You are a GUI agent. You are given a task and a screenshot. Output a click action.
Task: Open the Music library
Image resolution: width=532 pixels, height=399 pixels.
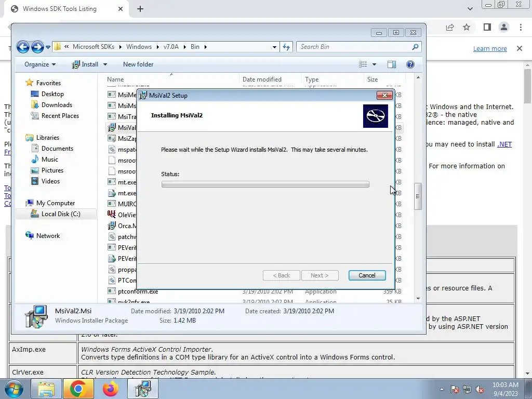49,159
